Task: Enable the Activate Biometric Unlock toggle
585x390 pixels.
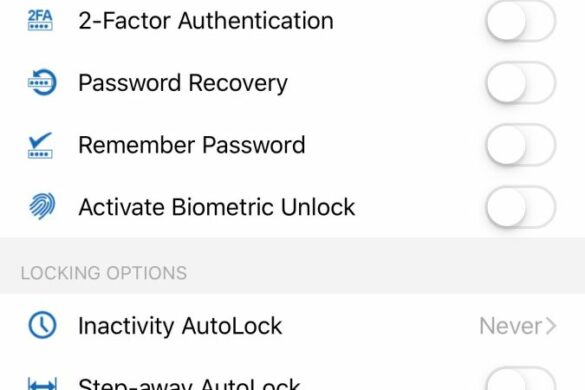Action: click(x=521, y=206)
